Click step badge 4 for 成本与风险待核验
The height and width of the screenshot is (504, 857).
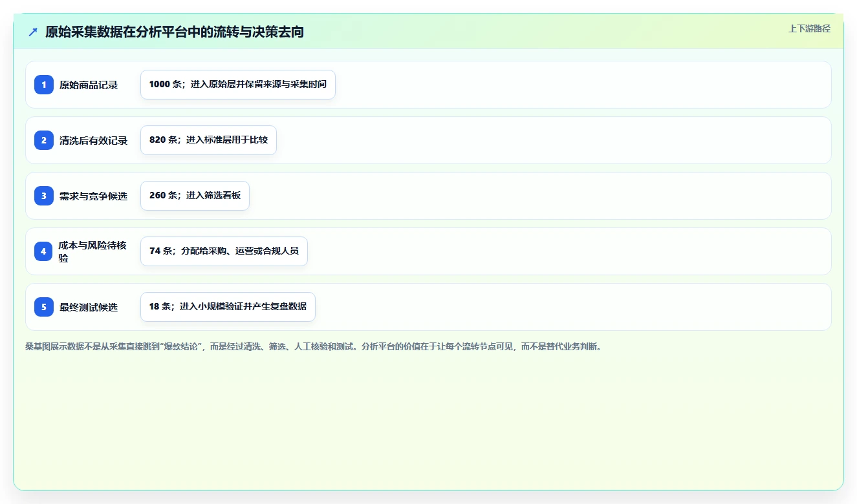tap(44, 251)
